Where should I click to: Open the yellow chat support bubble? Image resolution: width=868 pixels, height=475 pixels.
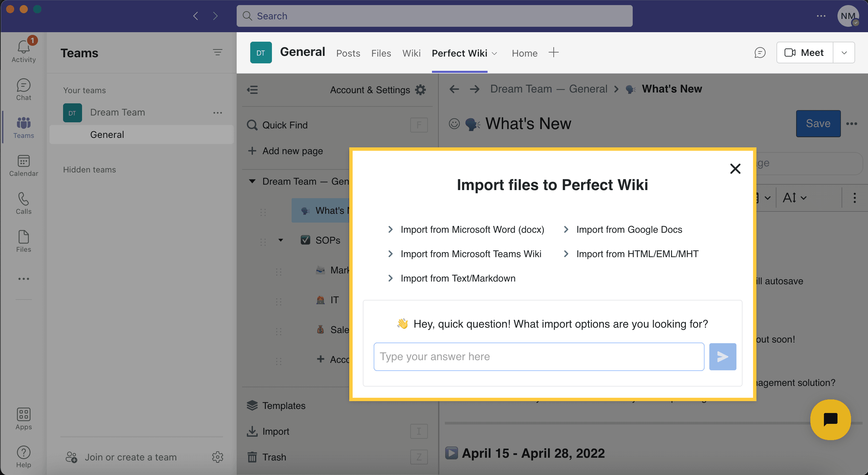coord(830,419)
